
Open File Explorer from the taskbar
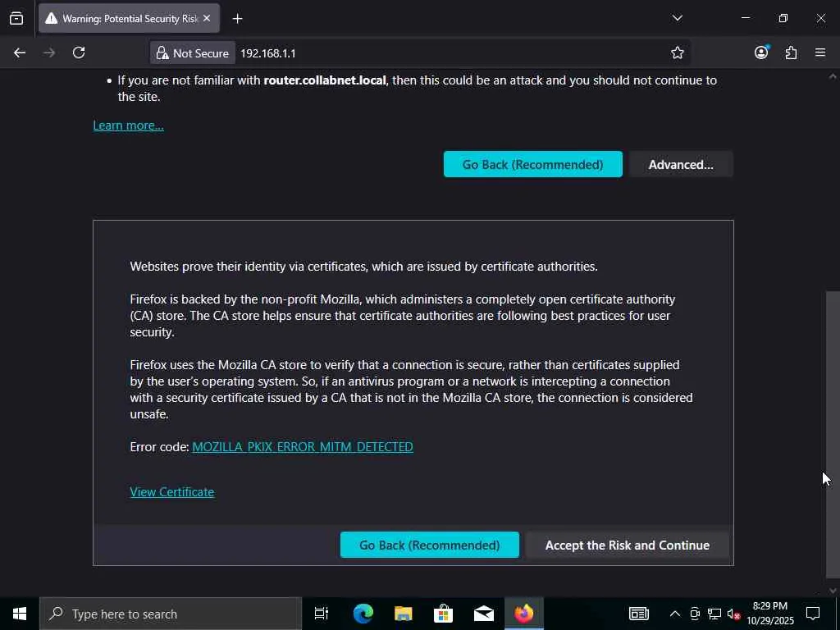(403, 614)
